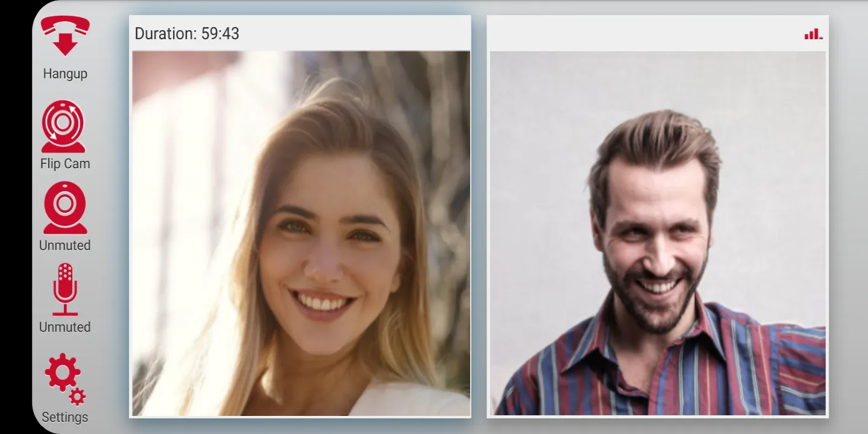Click 'Unmuted' label under the webcam icon

coord(65,245)
